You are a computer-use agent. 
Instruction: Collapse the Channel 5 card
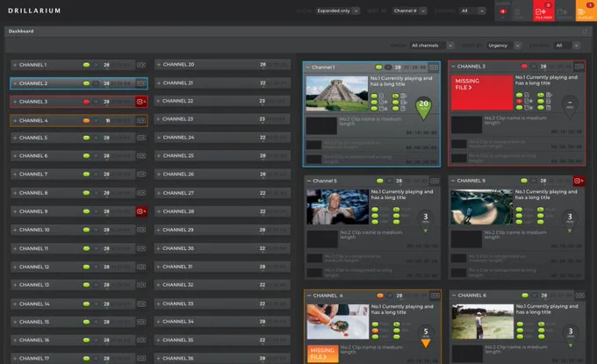(x=309, y=181)
